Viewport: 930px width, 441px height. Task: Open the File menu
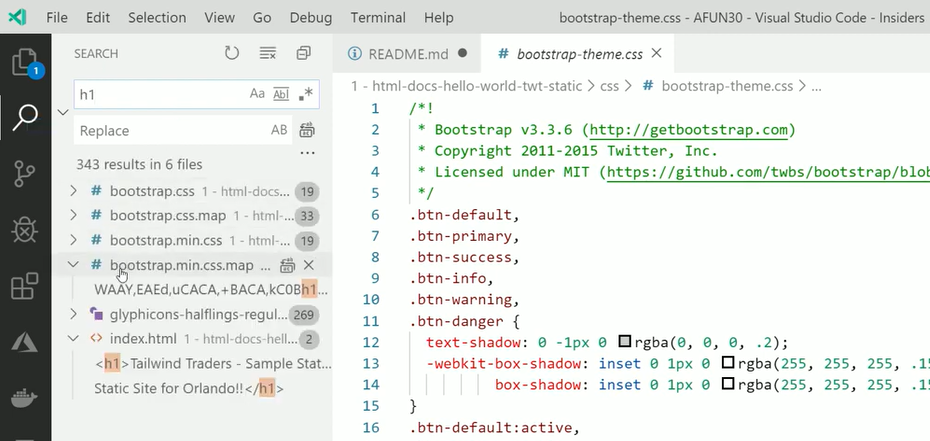[x=57, y=18]
